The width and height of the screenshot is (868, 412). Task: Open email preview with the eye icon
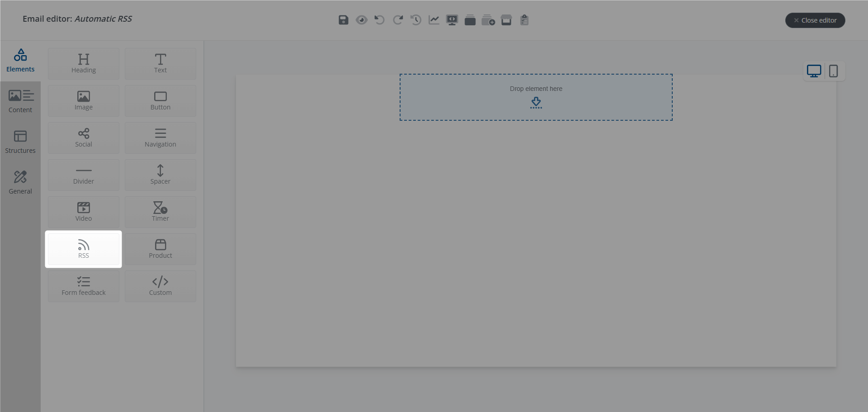coord(361,20)
